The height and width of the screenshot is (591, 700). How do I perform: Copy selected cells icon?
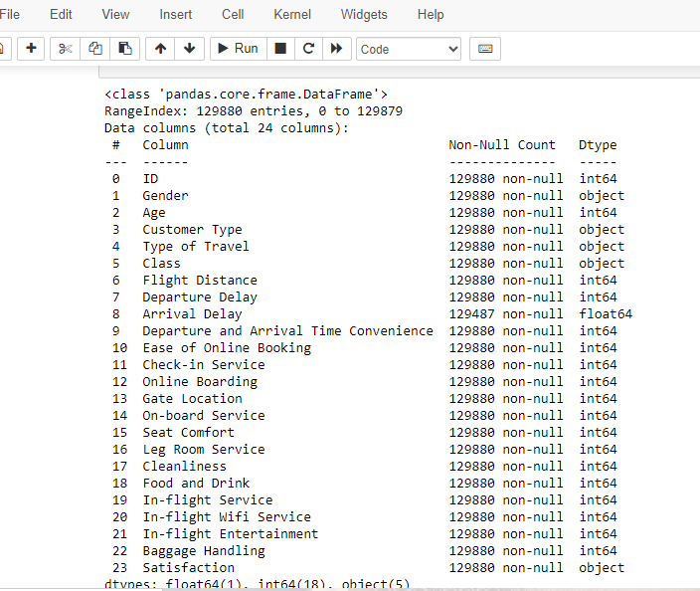94,48
